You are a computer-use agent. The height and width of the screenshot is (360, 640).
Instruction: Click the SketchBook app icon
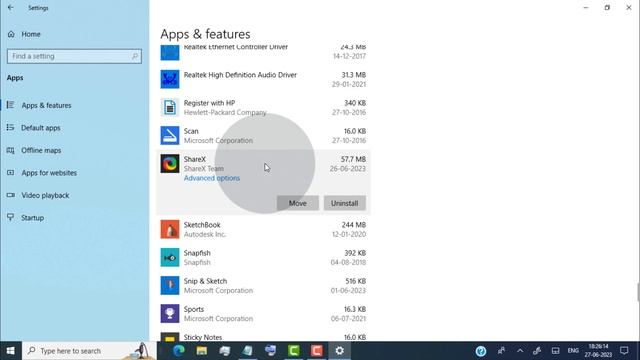click(x=170, y=229)
